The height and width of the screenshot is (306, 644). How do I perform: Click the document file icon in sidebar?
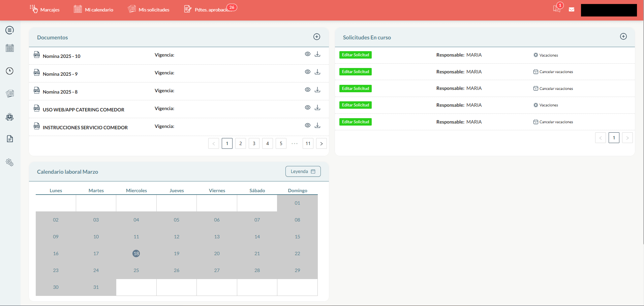(x=10, y=139)
